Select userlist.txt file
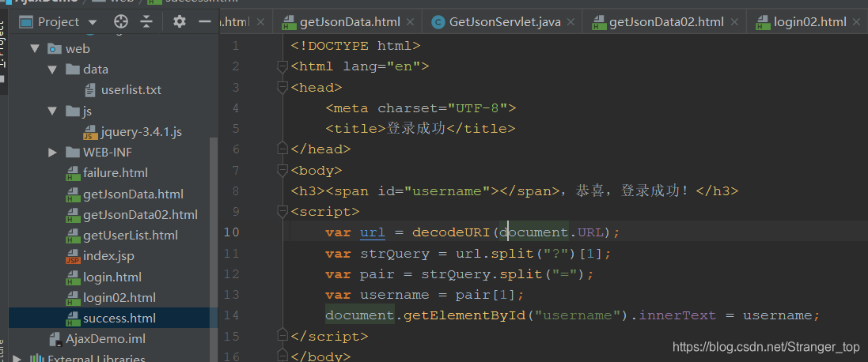This screenshot has width=868, height=362. 131,89
